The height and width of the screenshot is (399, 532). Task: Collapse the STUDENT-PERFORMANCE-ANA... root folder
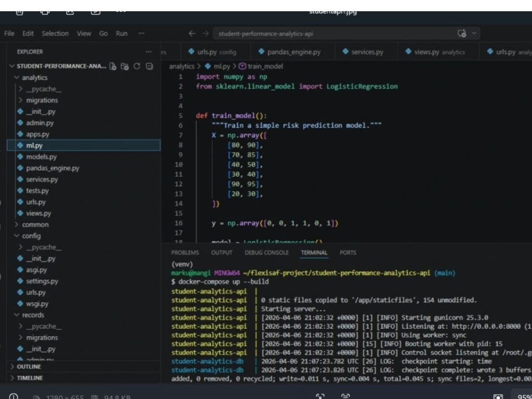12,66
